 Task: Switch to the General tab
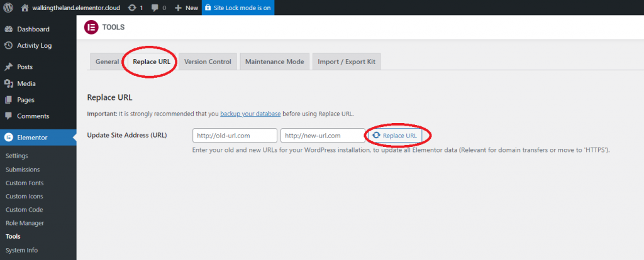point(107,62)
